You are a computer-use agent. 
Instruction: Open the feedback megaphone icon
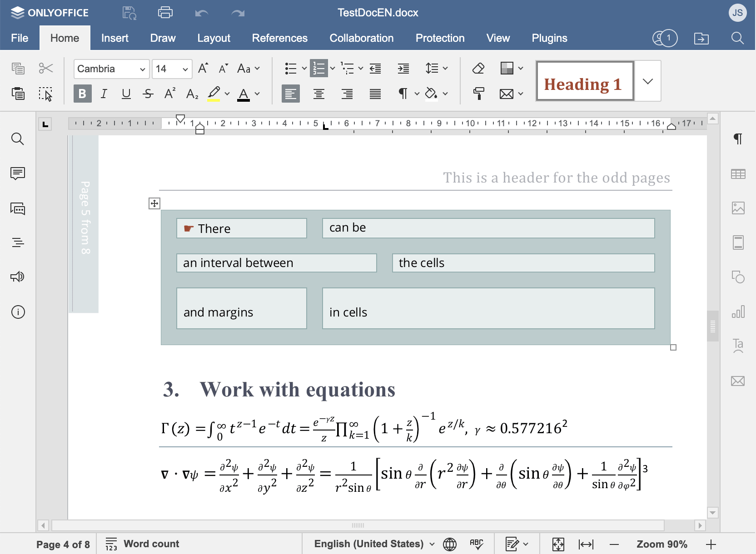click(x=18, y=277)
